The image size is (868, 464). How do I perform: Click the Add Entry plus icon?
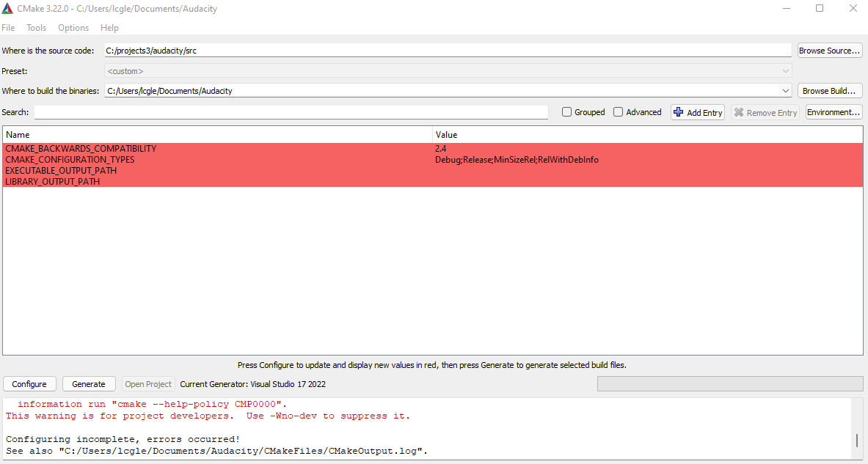pos(678,111)
